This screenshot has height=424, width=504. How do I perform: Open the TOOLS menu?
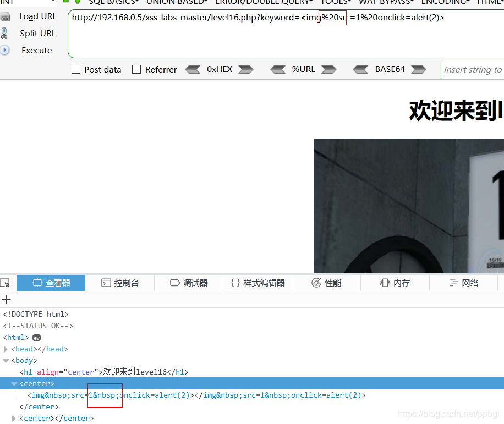pos(336,2)
